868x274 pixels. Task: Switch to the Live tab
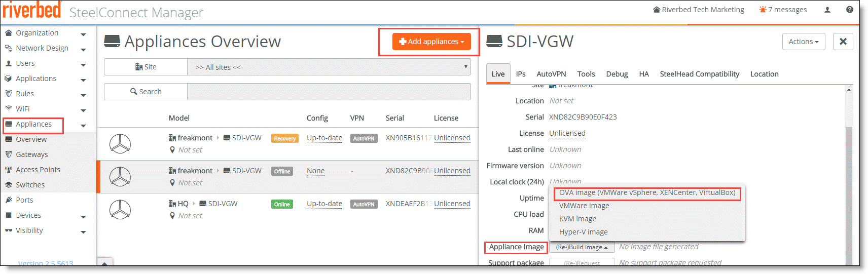[498, 74]
